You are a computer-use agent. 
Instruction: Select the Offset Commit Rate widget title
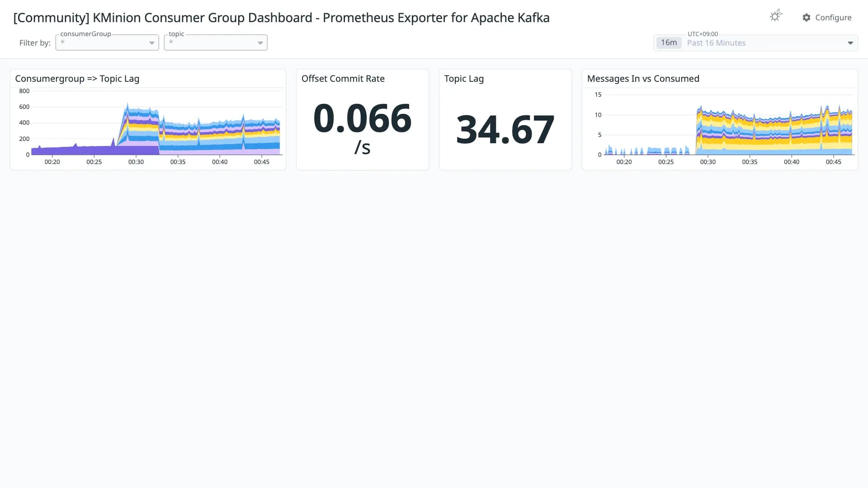[x=343, y=79]
